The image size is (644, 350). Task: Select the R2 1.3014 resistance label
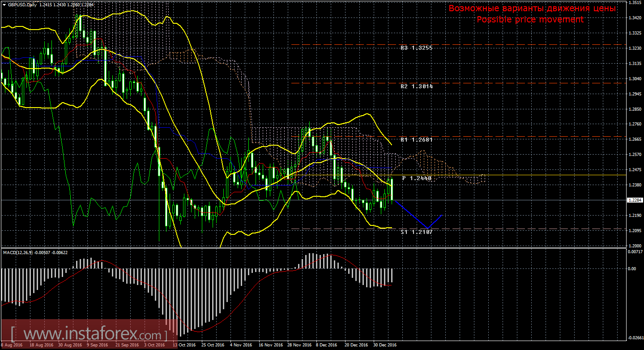[x=417, y=86]
